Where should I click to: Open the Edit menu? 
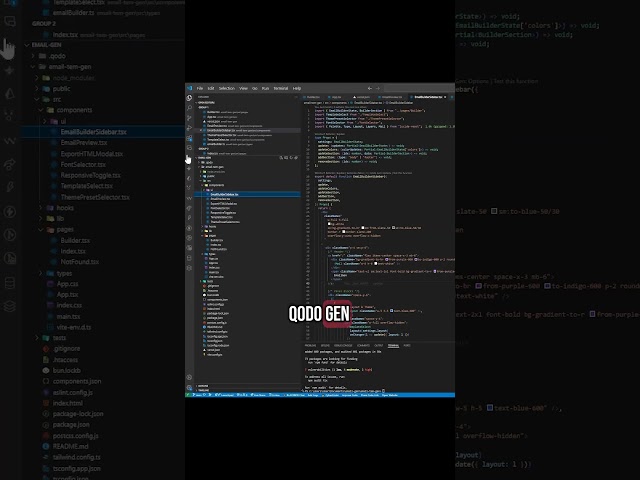pyautogui.click(x=211, y=88)
